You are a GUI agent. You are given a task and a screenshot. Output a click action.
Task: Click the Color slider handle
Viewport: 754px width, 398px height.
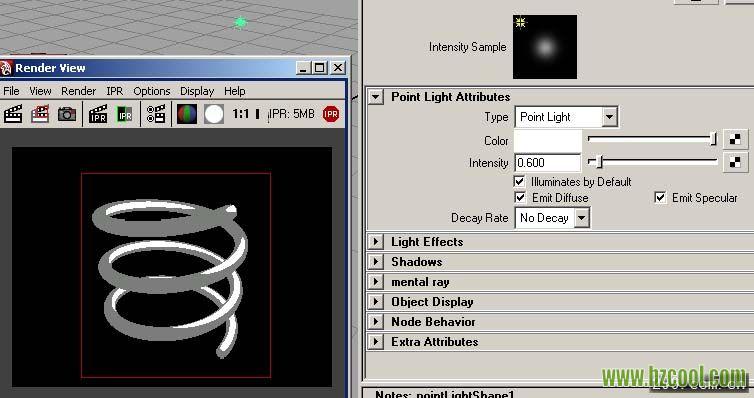point(714,139)
